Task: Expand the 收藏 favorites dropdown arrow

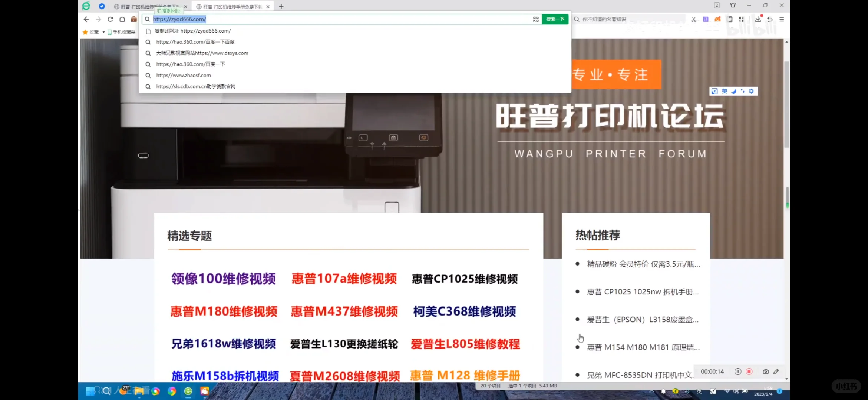Action: click(103, 32)
